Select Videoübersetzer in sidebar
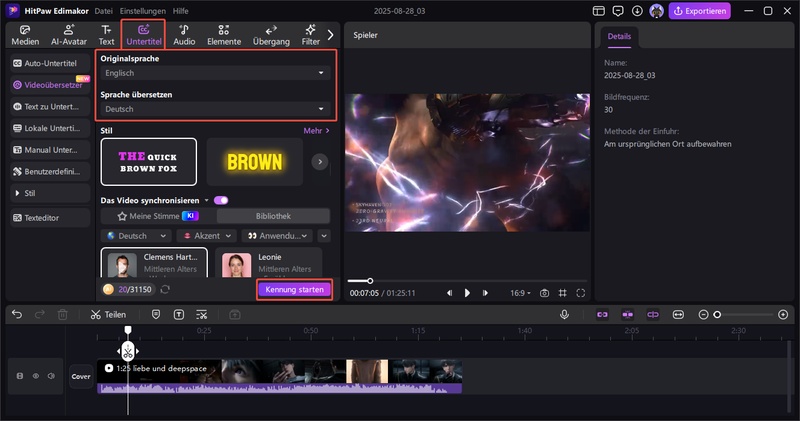This screenshot has width=800, height=421. point(50,85)
